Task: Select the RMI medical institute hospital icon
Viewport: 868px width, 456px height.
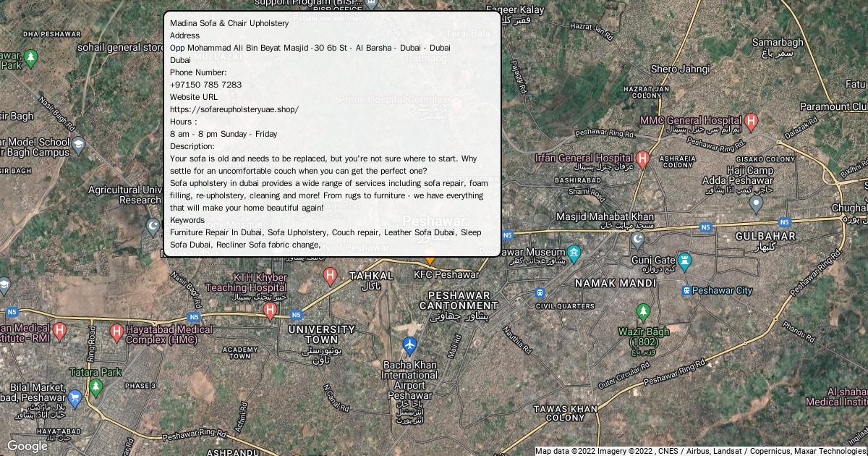Action: (x=60, y=332)
